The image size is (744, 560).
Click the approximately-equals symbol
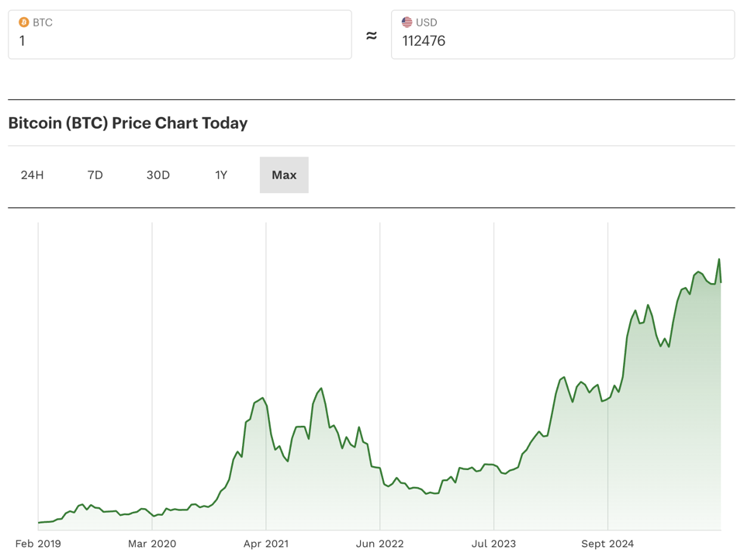pos(372,36)
